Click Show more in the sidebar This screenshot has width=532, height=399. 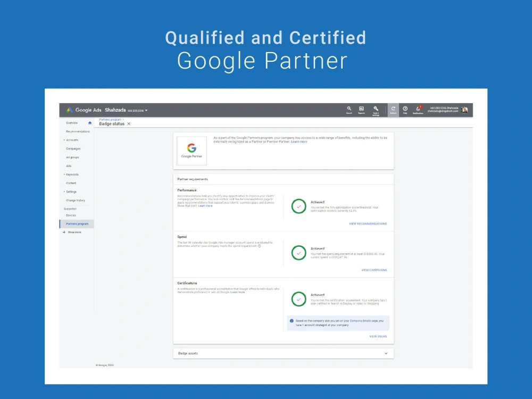74,232
